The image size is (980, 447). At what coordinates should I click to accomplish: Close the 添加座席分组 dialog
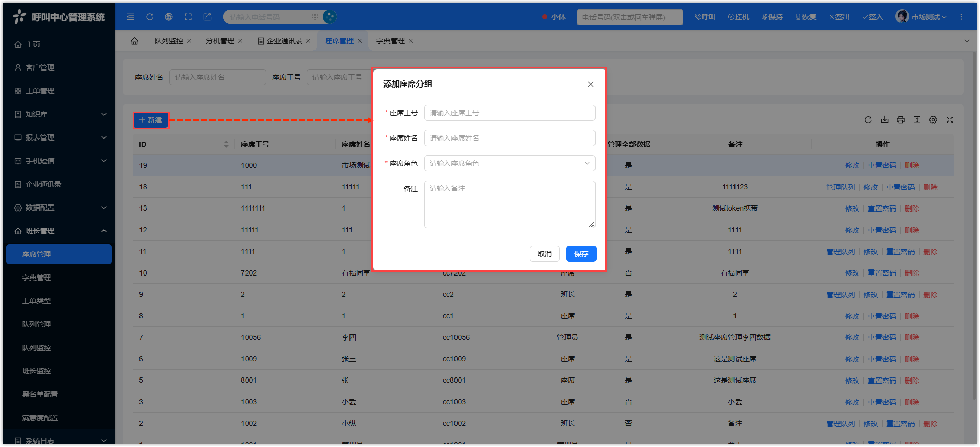(x=591, y=84)
